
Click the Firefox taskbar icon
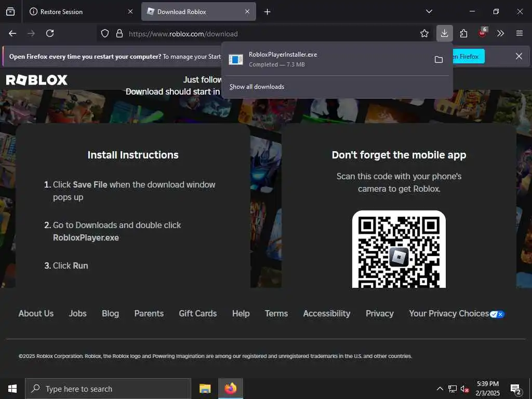pos(230,389)
